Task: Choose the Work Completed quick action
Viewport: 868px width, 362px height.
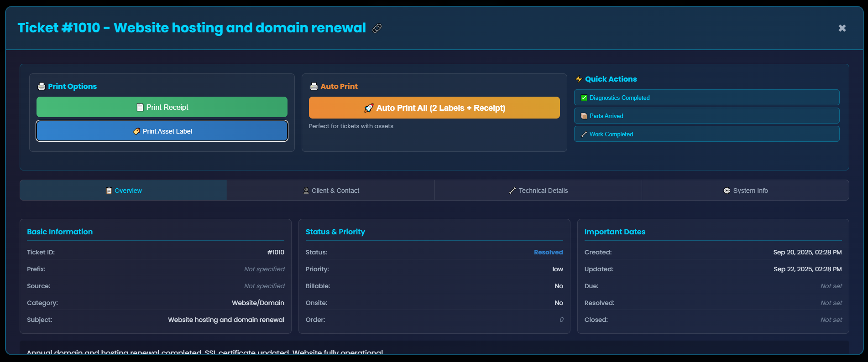Action: point(706,134)
